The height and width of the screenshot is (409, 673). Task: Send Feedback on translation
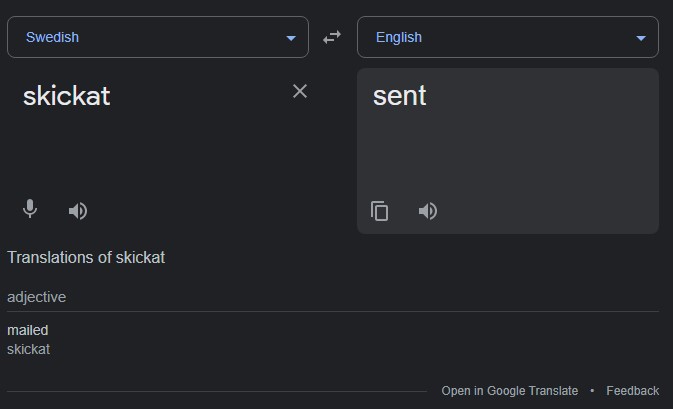pyautogui.click(x=632, y=391)
